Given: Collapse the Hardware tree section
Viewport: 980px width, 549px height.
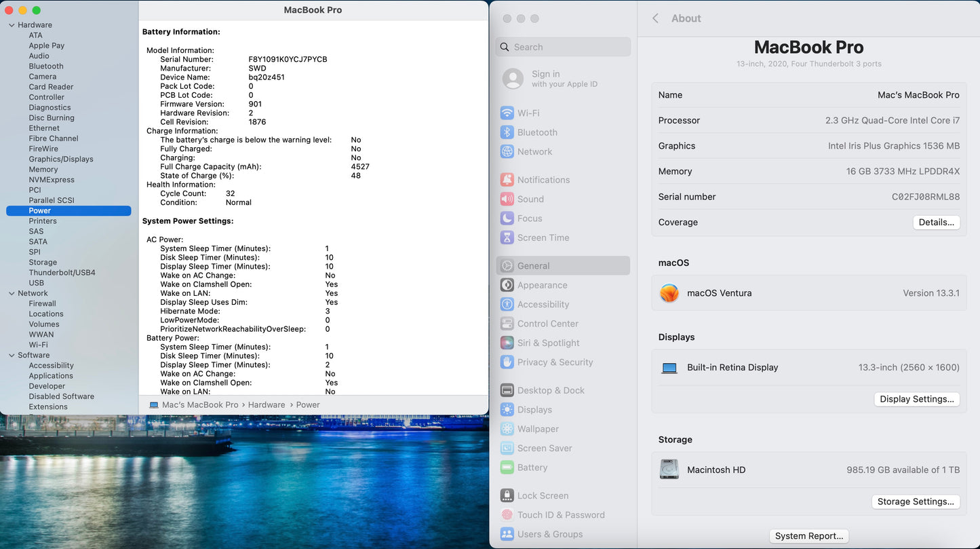Looking at the screenshot, I should click(x=12, y=25).
